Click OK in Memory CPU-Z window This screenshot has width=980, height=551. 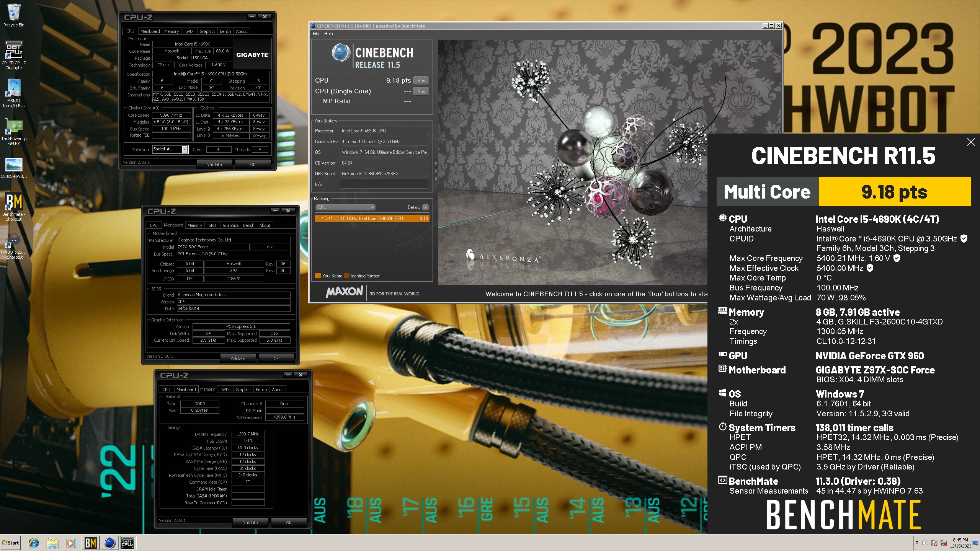point(289,523)
